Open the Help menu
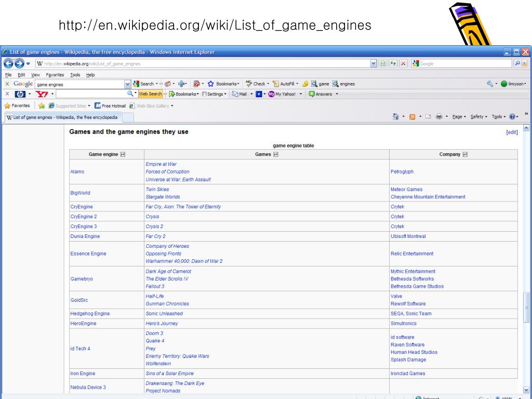The width and height of the screenshot is (532, 399). click(90, 75)
